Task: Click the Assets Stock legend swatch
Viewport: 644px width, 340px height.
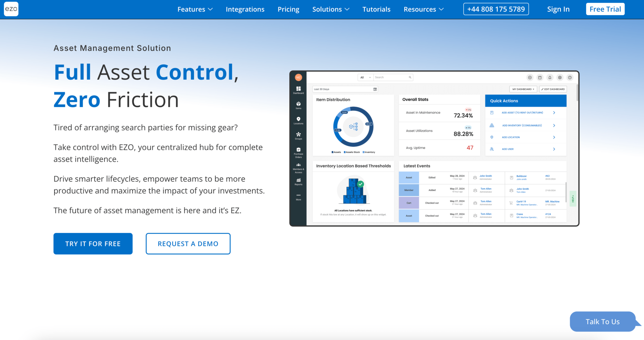Action: 345,152
